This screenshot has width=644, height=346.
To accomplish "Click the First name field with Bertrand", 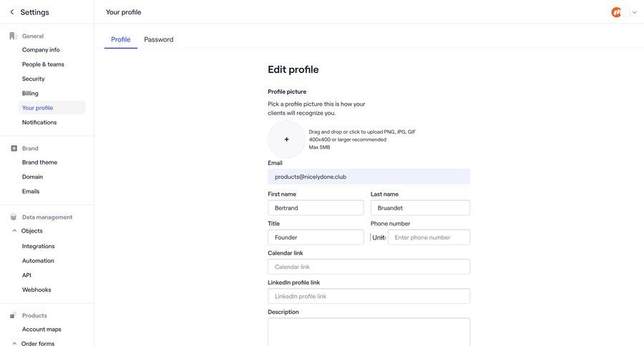I will click(x=316, y=208).
